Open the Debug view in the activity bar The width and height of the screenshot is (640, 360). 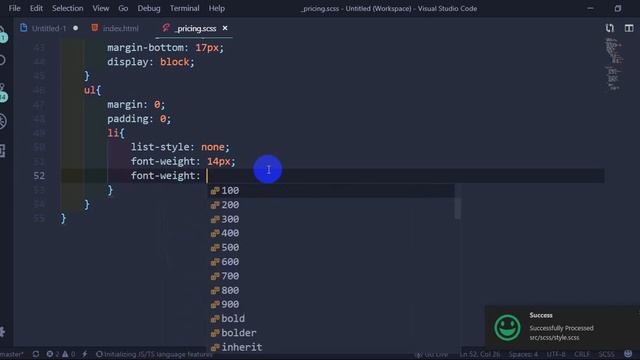(x=3, y=121)
